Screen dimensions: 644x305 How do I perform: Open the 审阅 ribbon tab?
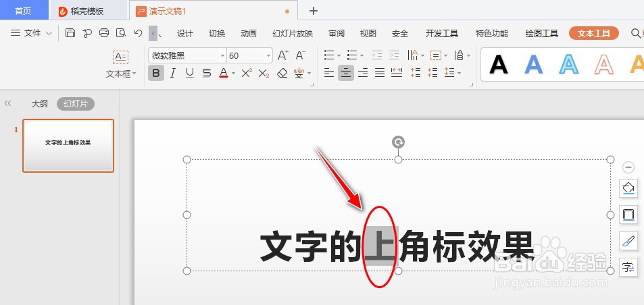point(337,34)
